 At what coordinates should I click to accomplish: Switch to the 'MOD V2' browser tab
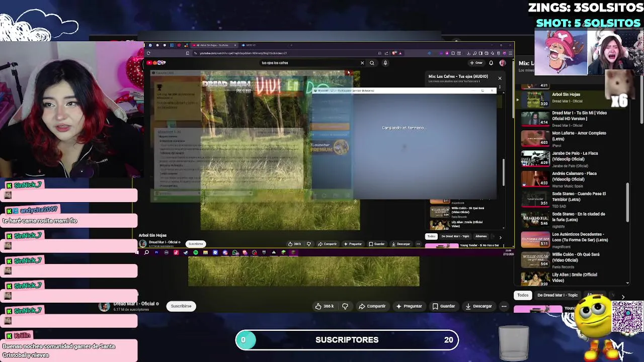point(250,45)
